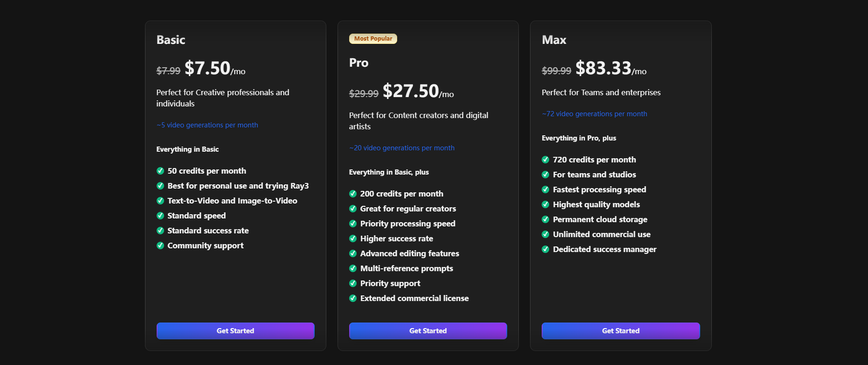Click checkmark icon next to Community support
Viewport: 868px width, 365px height.
click(160, 246)
